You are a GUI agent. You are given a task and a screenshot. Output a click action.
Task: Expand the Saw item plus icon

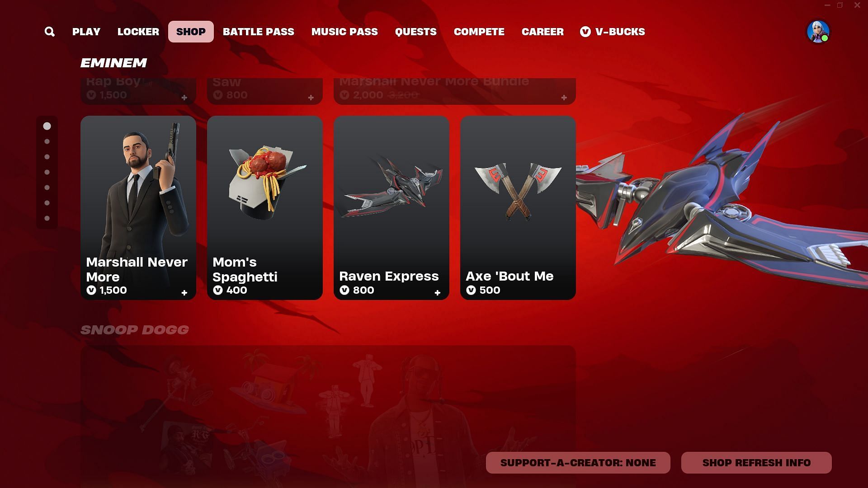[311, 98]
